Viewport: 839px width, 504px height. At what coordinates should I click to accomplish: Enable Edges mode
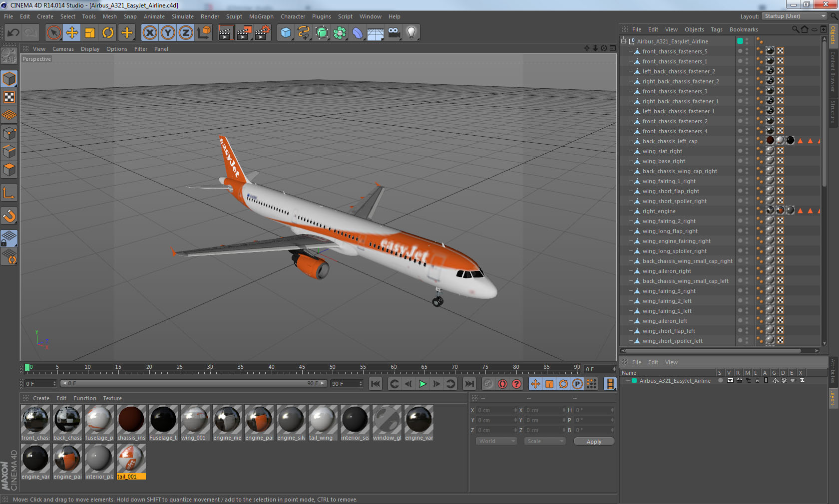pos(9,152)
